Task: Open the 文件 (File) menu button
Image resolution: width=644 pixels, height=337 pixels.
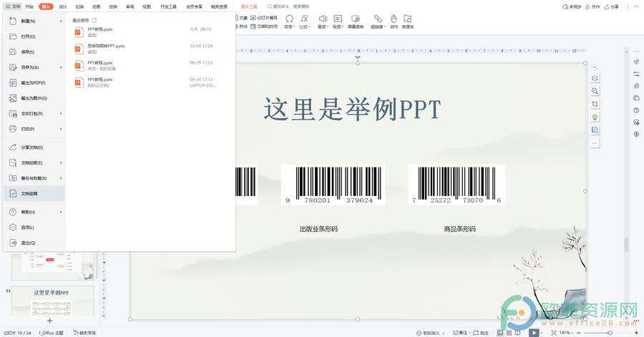Action: point(12,6)
